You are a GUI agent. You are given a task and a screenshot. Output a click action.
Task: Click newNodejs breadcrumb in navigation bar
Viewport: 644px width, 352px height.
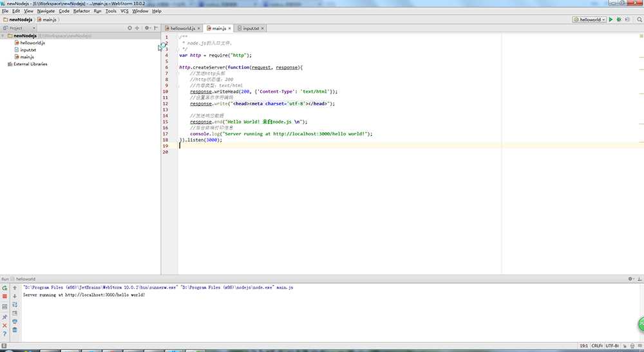(x=17, y=19)
